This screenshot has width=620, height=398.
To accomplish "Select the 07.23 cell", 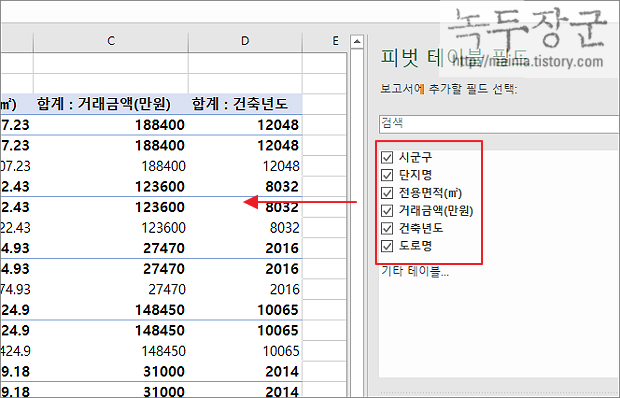I will pos(17,166).
